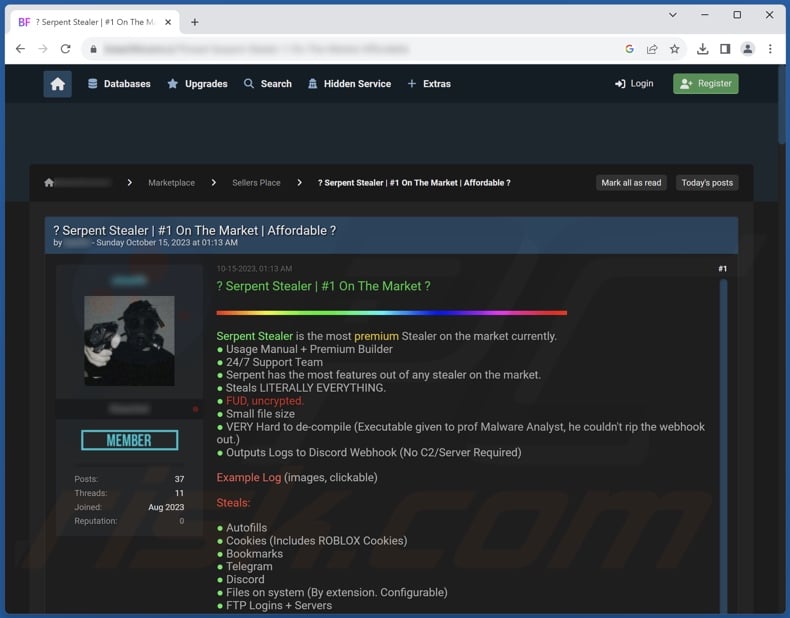Click the poster's avatar image
The width and height of the screenshot is (790, 618).
[129, 341]
